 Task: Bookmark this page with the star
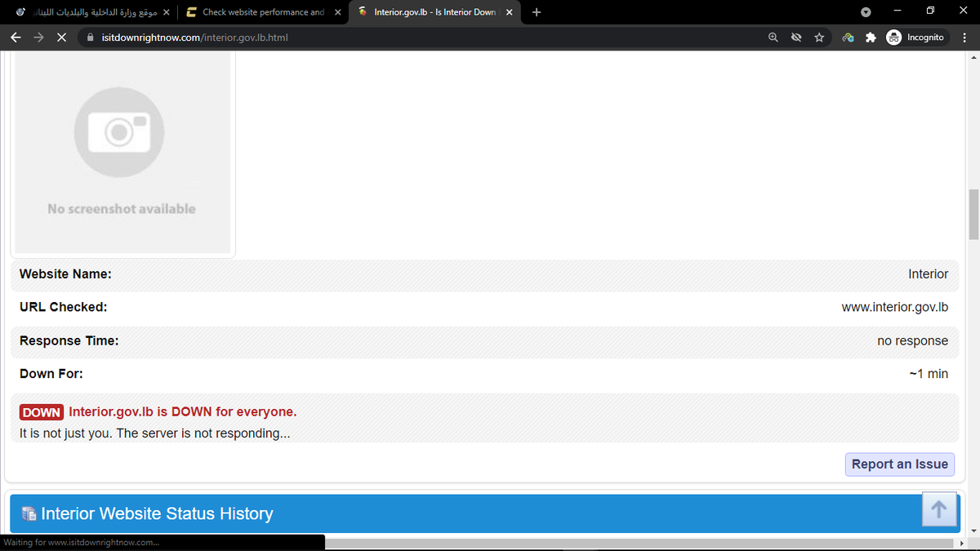pyautogui.click(x=819, y=38)
